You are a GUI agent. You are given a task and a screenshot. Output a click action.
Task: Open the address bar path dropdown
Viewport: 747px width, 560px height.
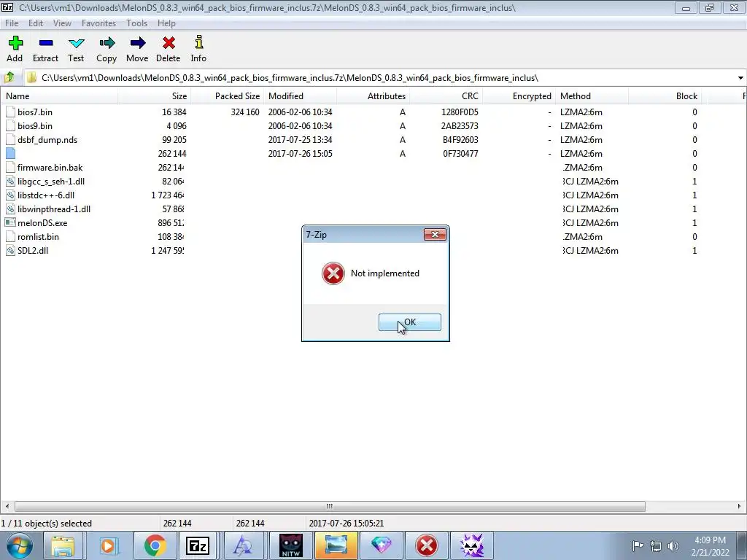(x=740, y=77)
